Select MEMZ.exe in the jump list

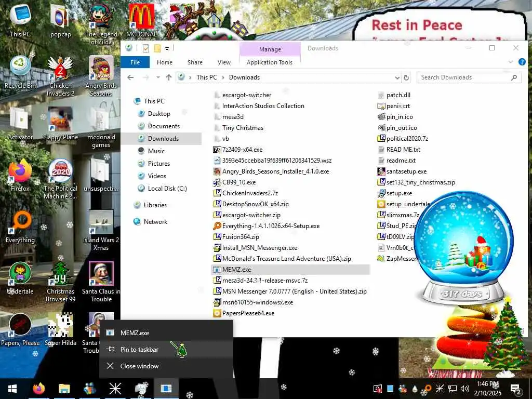[x=166, y=333]
